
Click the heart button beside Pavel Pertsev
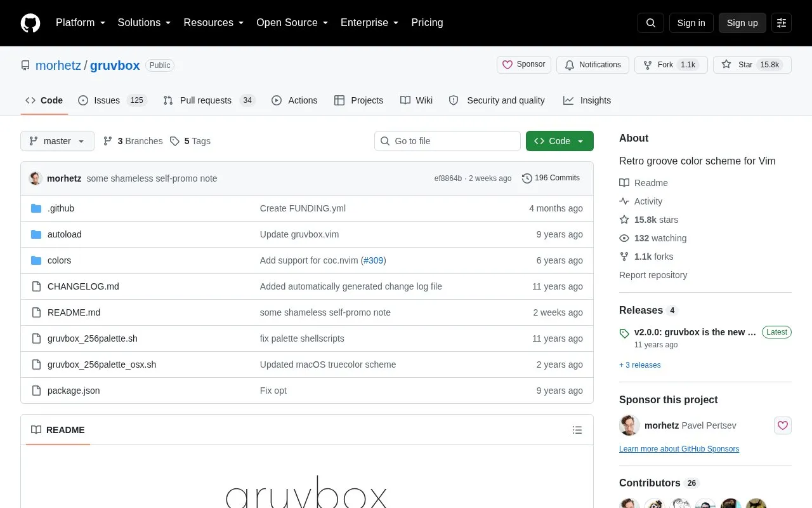tap(783, 425)
